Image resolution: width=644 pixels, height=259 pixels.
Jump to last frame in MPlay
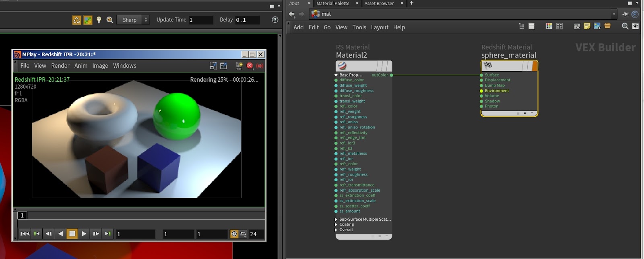(x=107, y=234)
